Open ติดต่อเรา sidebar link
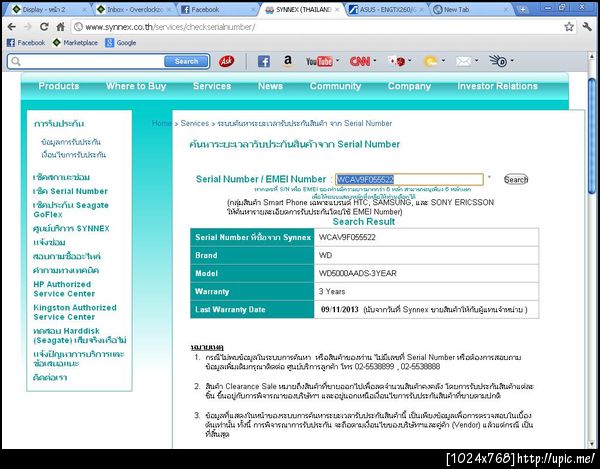Viewport: 600px width, 469px height. tap(50, 378)
